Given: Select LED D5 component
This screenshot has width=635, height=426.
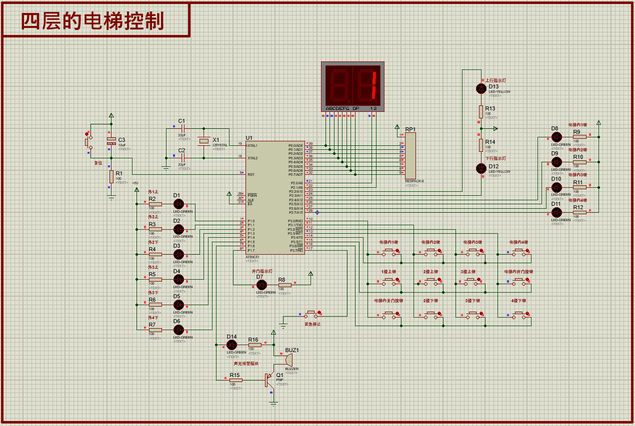Looking at the screenshot, I should (179, 305).
